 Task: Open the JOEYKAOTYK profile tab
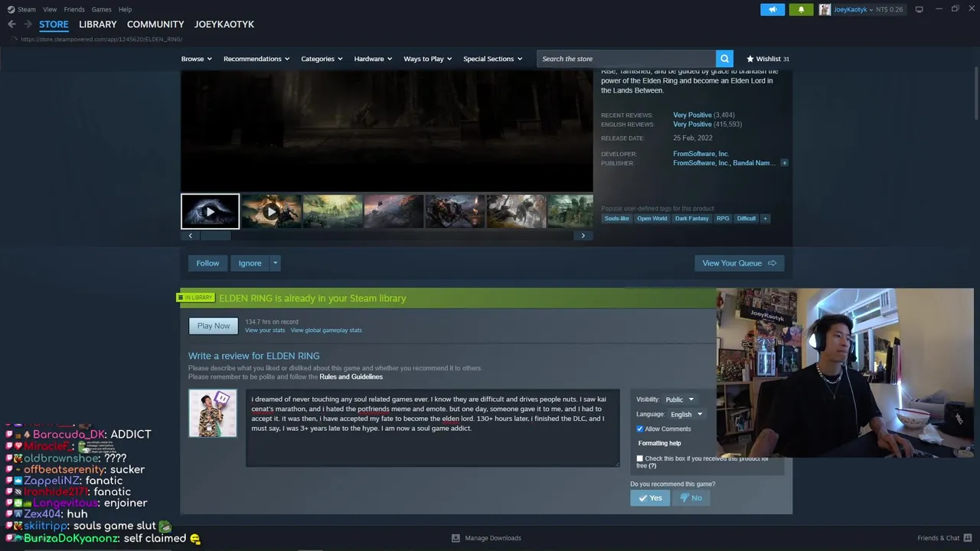[224, 24]
